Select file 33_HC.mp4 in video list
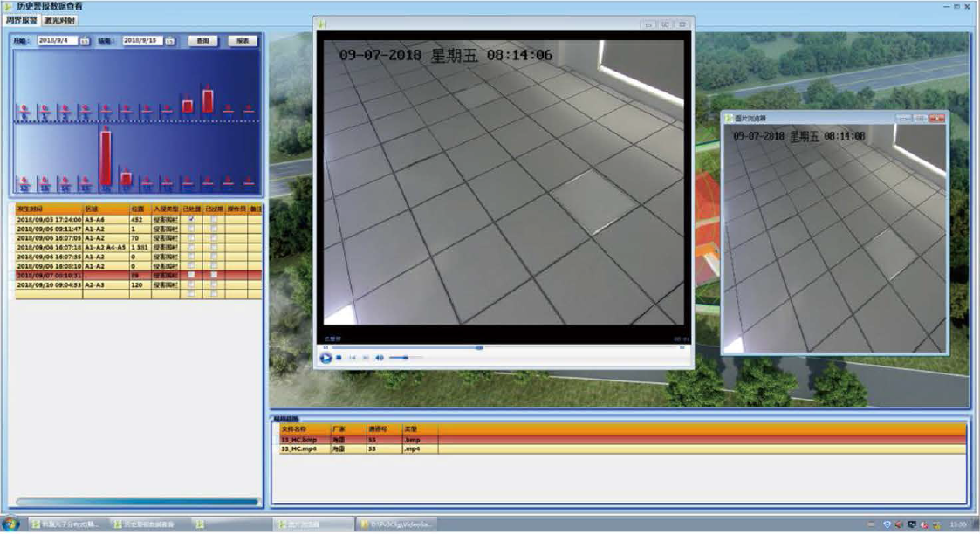The width and height of the screenshot is (980, 534). (622, 448)
